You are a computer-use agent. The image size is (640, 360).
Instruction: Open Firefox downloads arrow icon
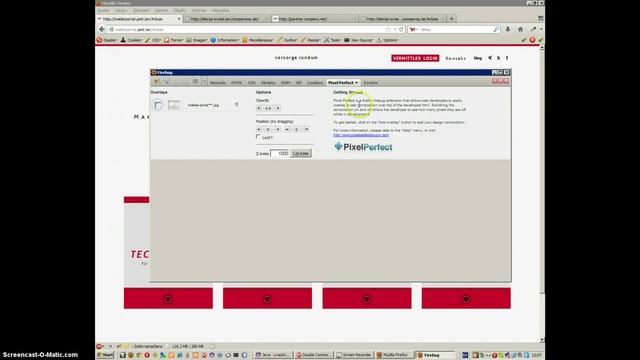click(x=508, y=29)
